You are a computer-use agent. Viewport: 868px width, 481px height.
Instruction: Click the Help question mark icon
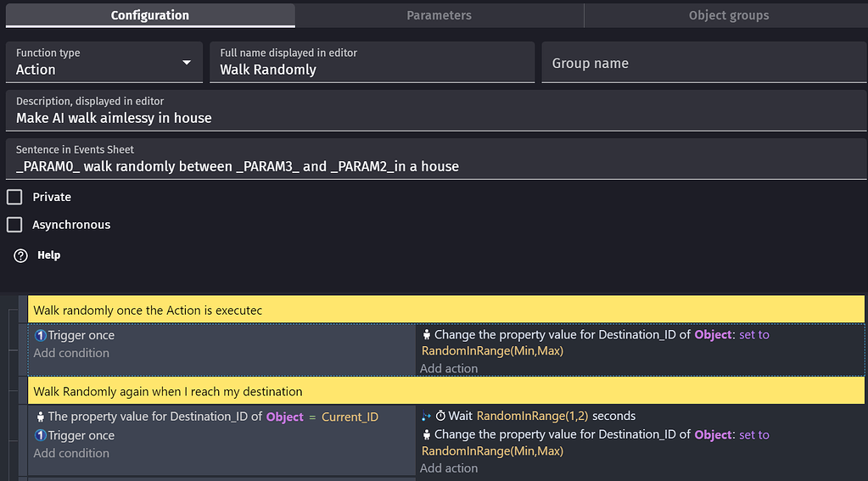coord(20,255)
